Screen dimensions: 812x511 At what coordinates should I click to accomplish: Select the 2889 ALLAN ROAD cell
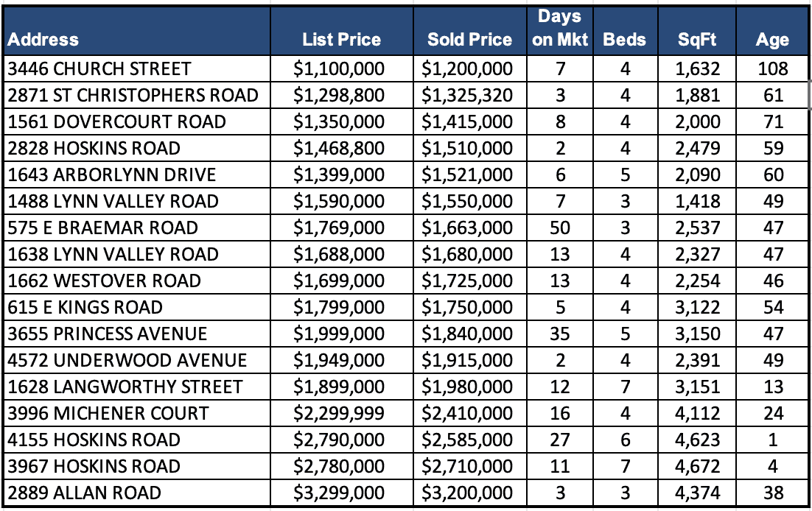pos(84,493)
